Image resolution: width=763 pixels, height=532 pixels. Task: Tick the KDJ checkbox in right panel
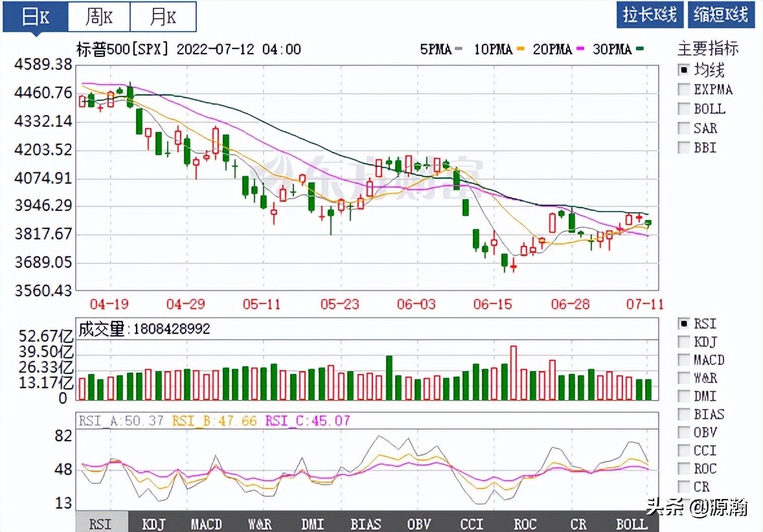684,342
